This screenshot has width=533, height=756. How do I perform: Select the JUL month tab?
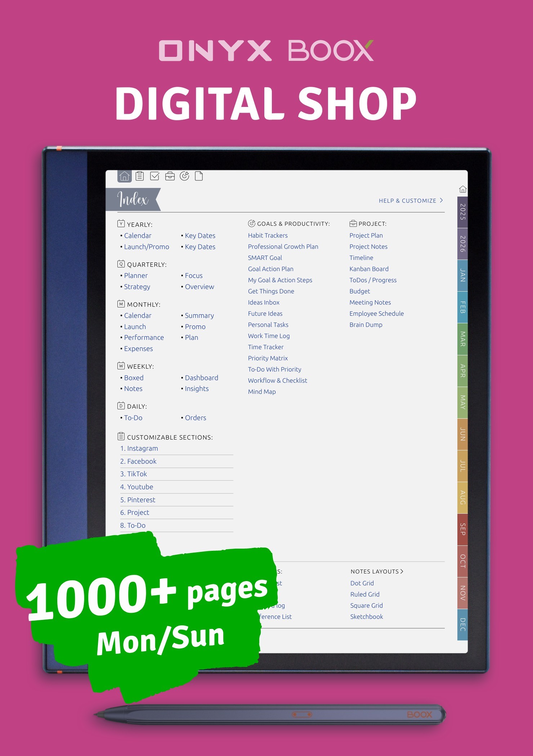pos(462,466)
